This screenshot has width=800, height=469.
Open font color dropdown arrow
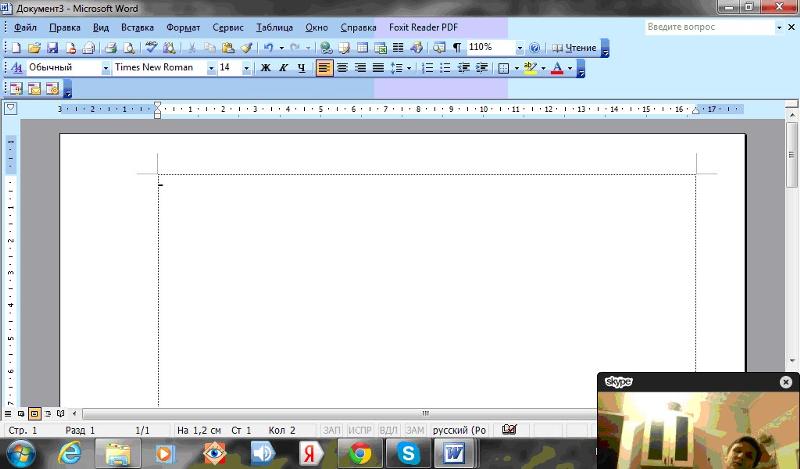570,68
